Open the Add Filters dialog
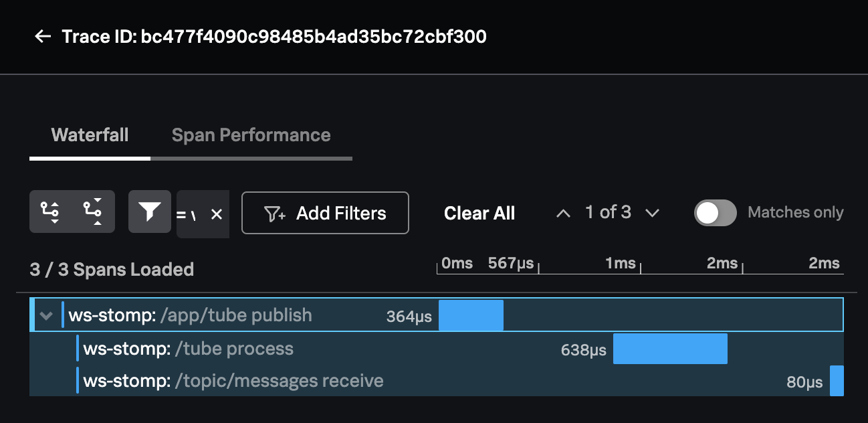The image size is (868, 423). (325, 213)
